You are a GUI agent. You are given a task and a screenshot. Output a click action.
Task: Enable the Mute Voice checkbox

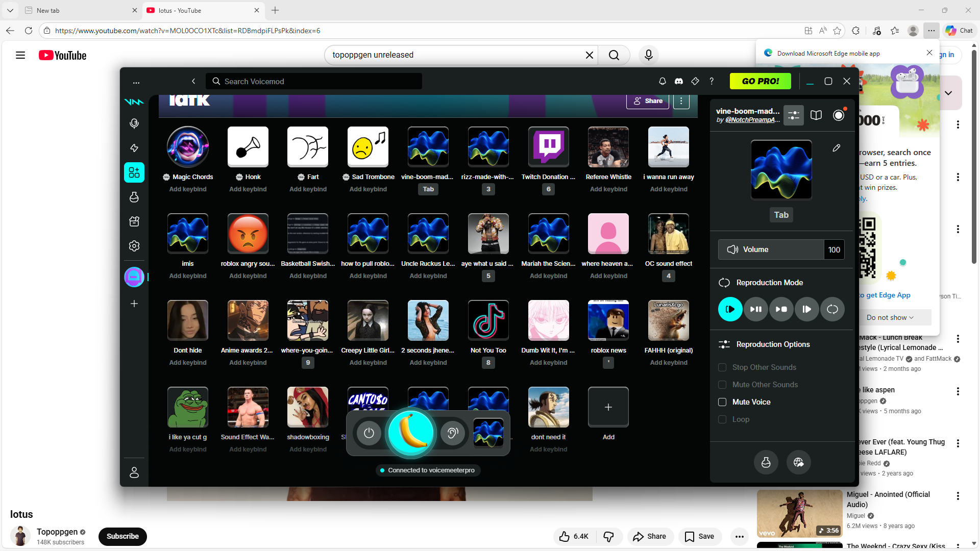[x=722, y=402]
